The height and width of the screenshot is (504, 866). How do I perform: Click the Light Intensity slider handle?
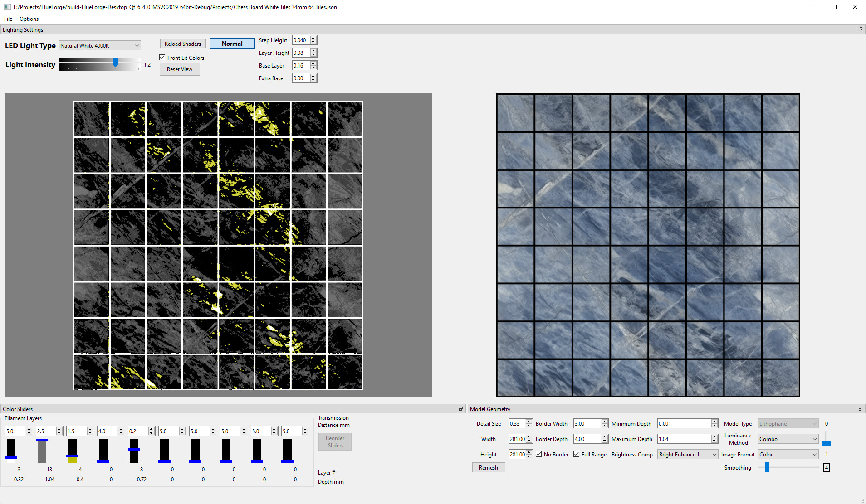tap(116, 63)
